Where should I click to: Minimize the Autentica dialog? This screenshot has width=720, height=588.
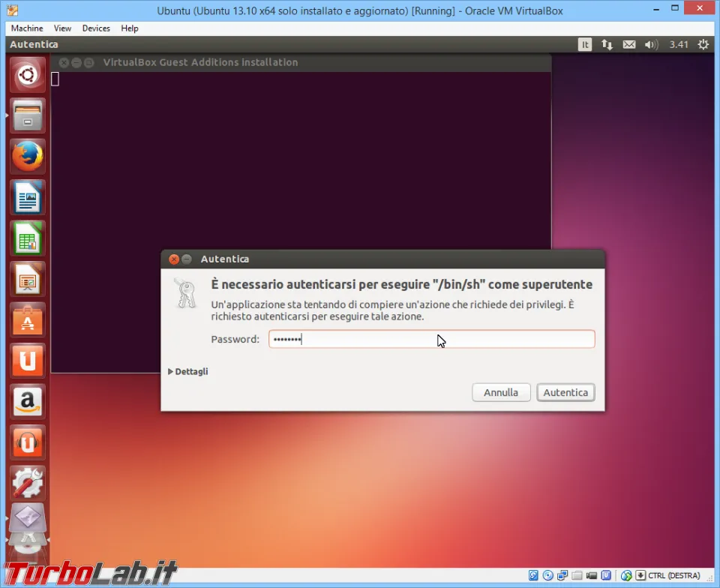click(x=187, y=259)
